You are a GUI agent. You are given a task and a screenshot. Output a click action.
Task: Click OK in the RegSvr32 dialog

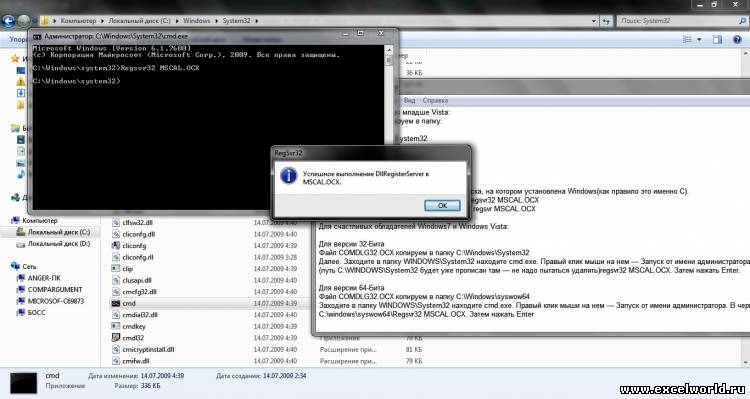442,205
